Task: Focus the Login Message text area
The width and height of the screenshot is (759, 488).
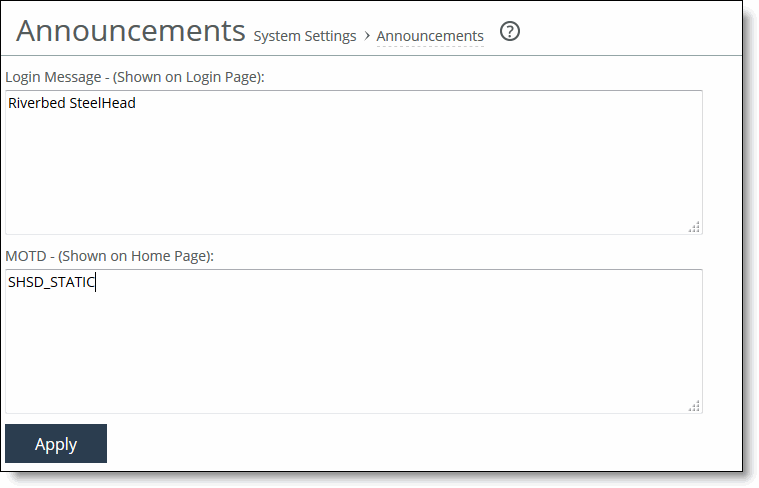Action: pos(354,162)
